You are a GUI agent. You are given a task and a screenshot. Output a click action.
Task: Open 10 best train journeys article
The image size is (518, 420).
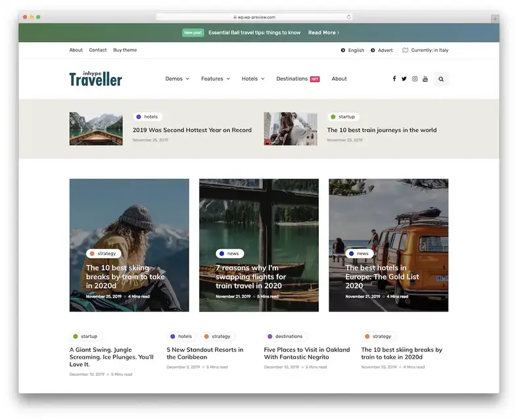[381, 129]
